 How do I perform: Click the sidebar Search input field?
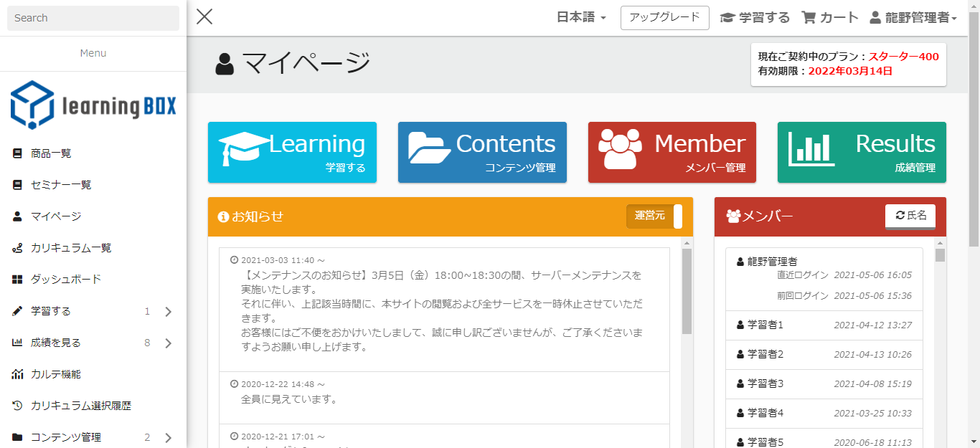(93, 18)
